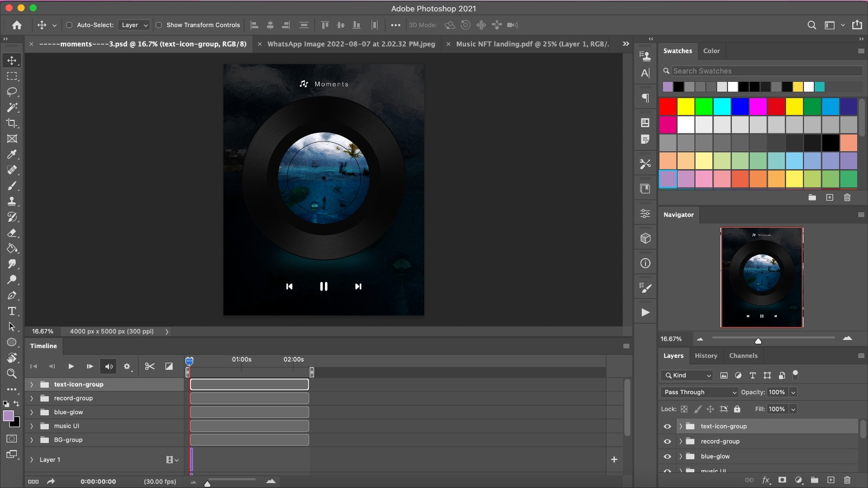Select the Path Selection tool
868x488 pixels.
point(12,326)
